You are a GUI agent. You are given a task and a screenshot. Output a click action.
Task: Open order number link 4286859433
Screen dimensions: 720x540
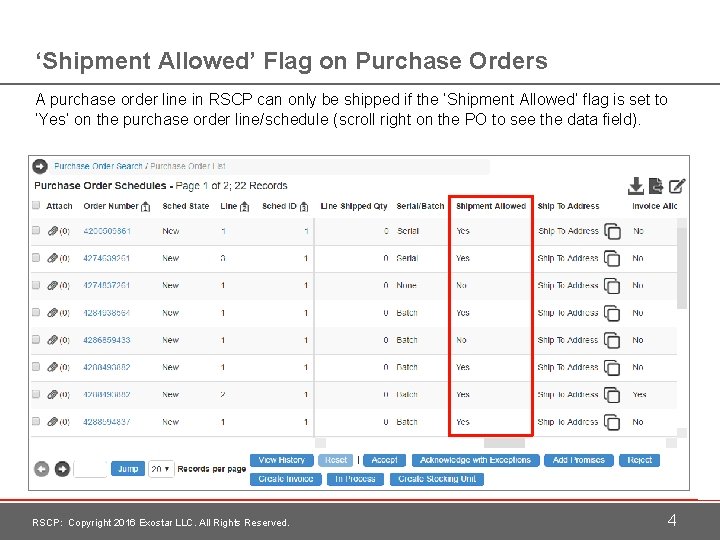pos(107,340)
